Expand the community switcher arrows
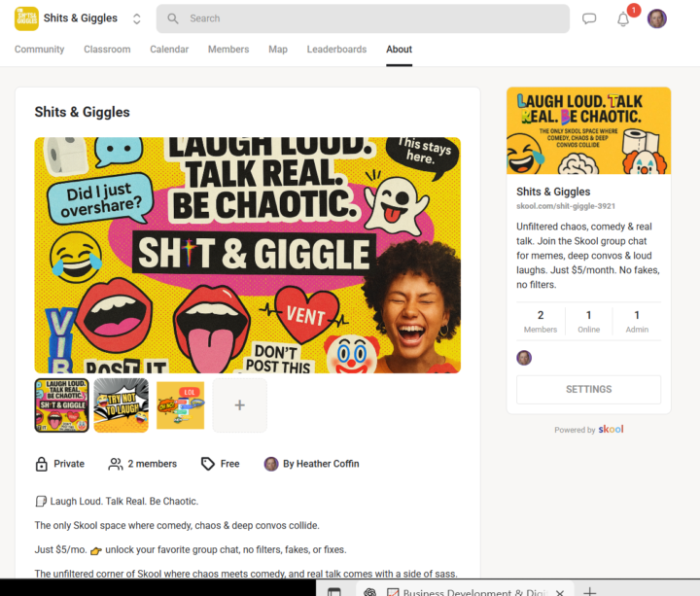 click(x=136, y=18)
